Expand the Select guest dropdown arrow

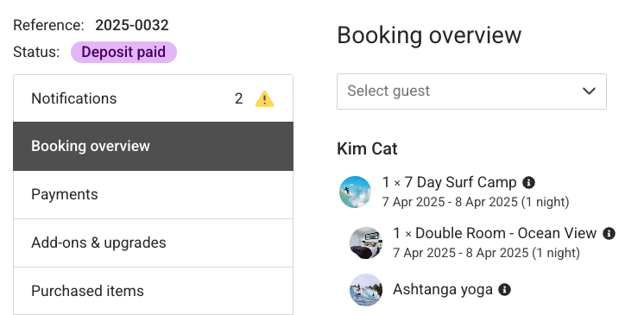[589, 91]
